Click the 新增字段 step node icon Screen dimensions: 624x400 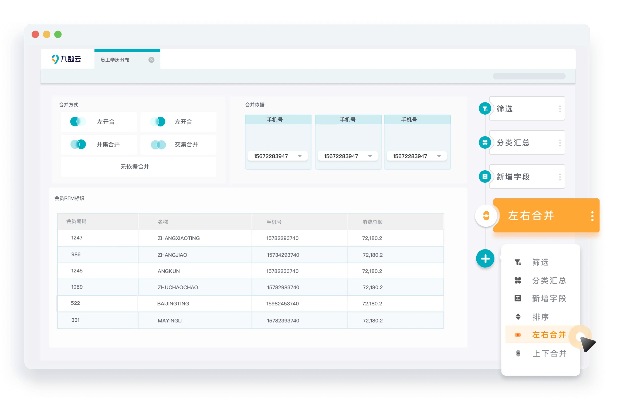point(485,176)
